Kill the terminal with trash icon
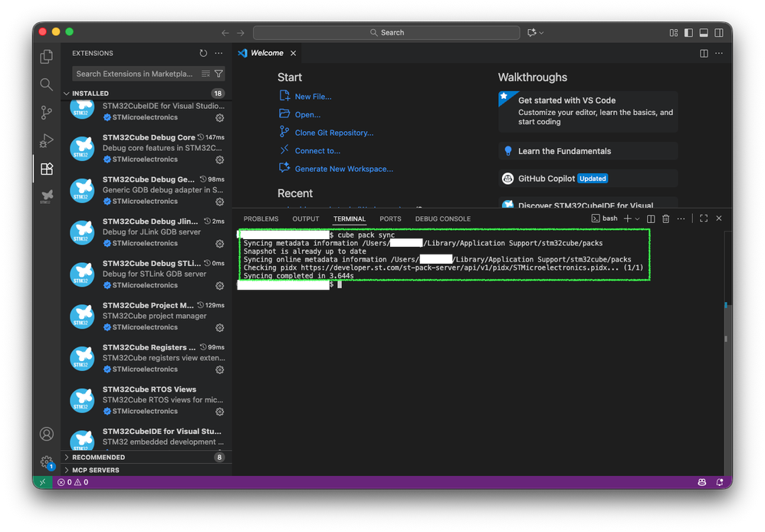 666,218
